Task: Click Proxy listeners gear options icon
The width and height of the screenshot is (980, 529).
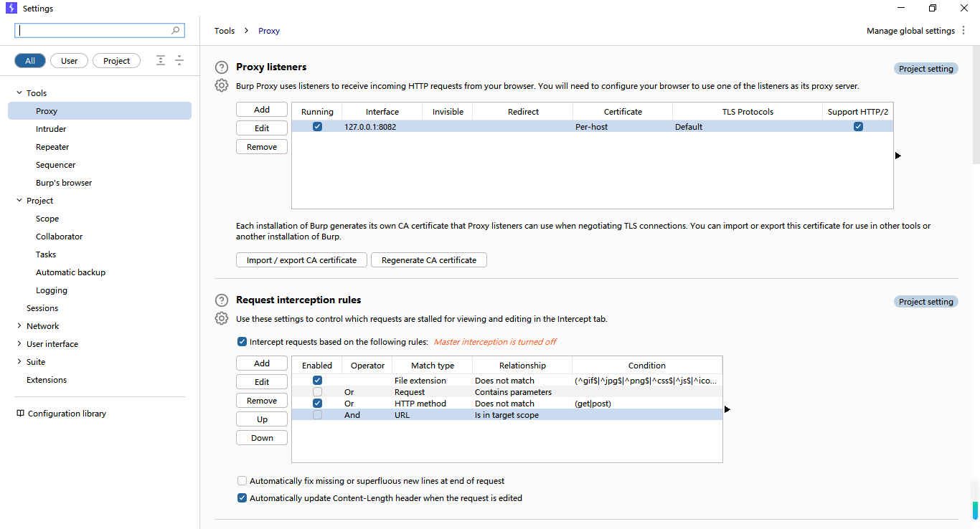Action: 222,85
